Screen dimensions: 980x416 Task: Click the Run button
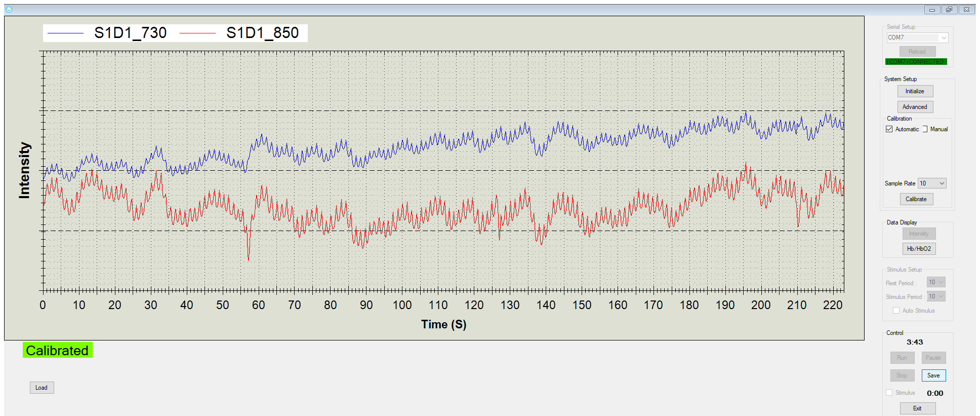point(903,358)
